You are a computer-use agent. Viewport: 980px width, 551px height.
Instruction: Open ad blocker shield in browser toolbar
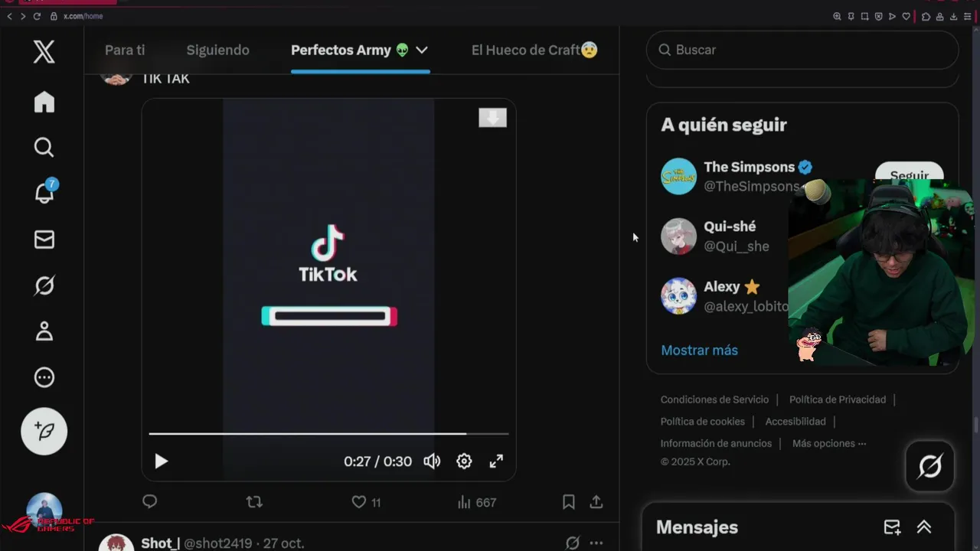coord(878,16)
